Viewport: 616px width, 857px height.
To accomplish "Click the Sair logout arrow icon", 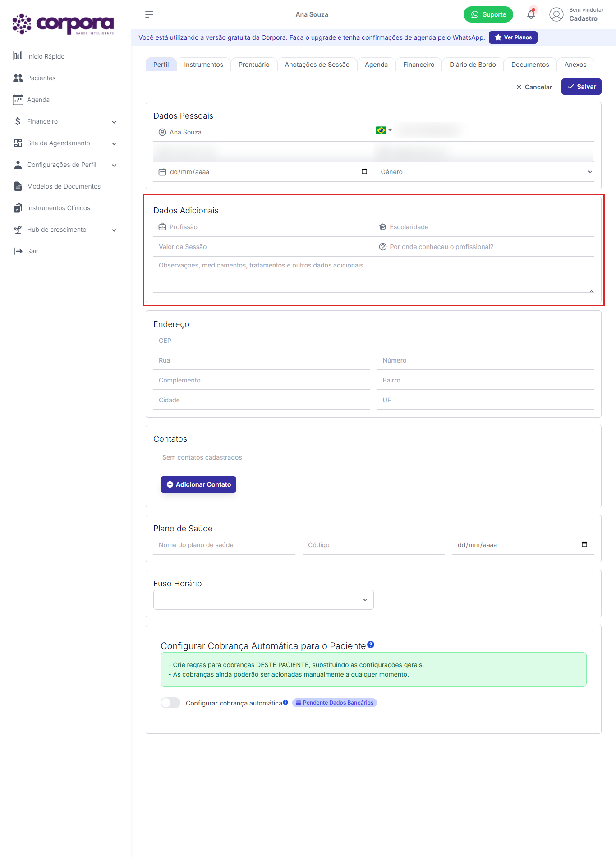I will tap(18, 251).
